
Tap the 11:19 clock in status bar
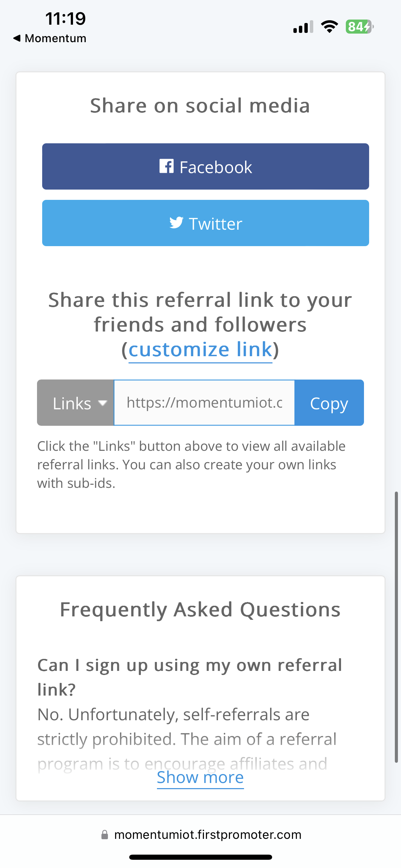click(65, 19)
